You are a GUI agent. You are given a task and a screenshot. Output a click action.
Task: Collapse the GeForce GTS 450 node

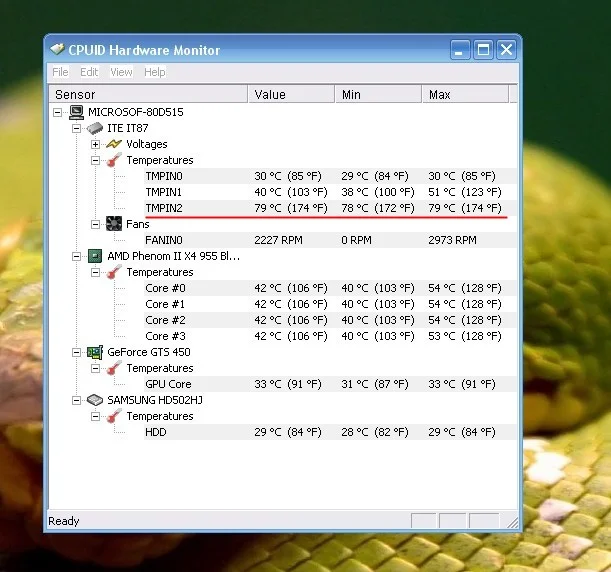click(76, 353)
